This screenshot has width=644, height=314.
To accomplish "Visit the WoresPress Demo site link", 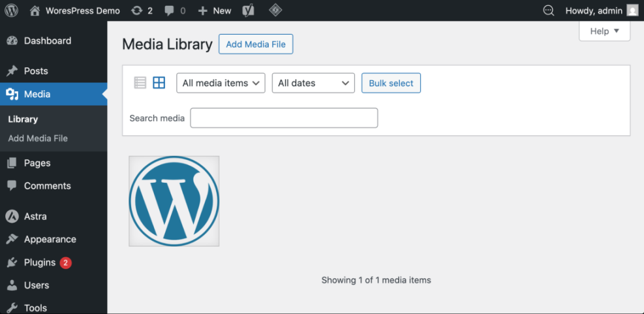I will 83,10.
